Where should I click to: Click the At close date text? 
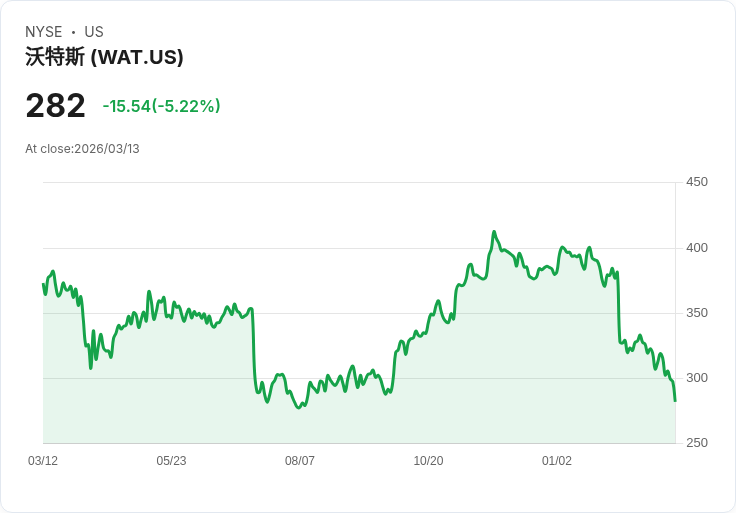[x=82, y=149]
